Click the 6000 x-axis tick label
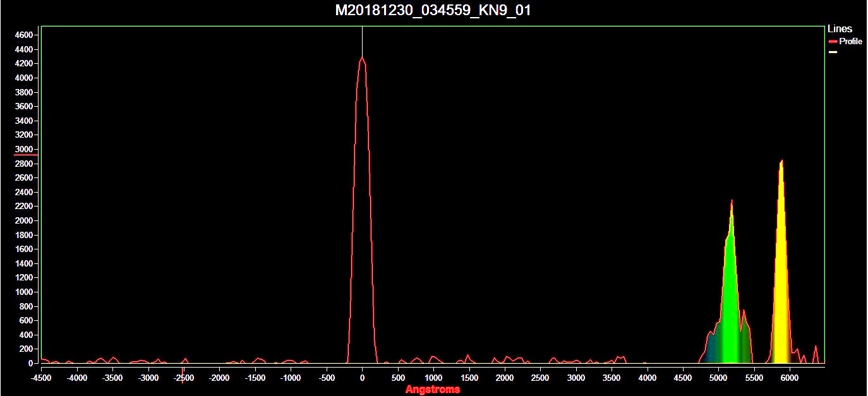This screenshot has height=396, width=868. point(789,378)
